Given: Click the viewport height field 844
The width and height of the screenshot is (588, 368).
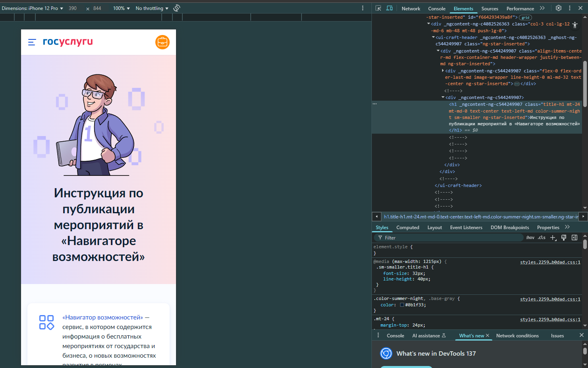Looking at the screenshot, I should [x=97, y=8].
